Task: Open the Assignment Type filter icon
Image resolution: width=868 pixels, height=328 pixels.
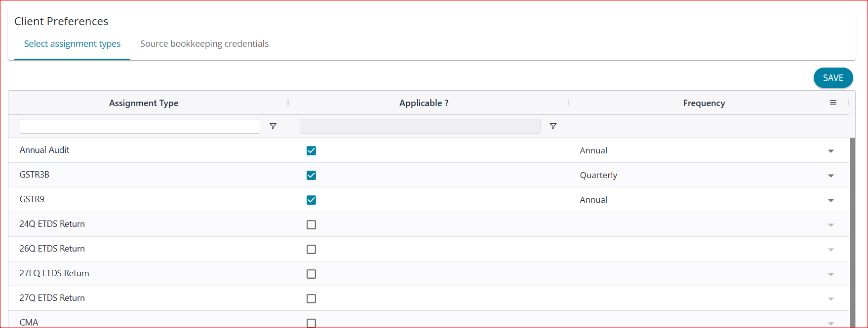Action: 273,126
